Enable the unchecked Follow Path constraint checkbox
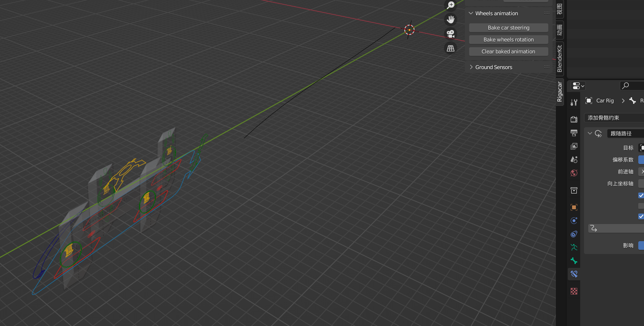Viewport: 644px width, 326px height. point(641,206)
